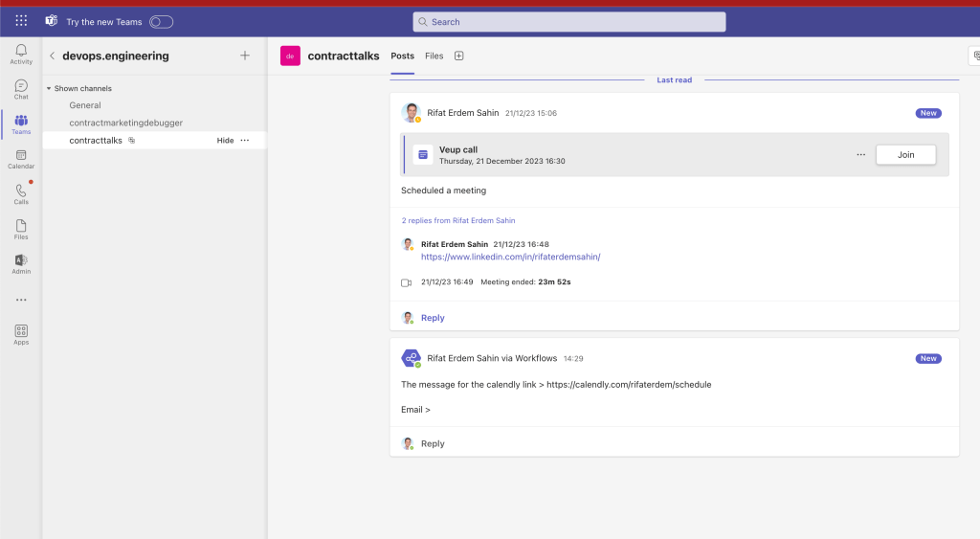Open the app launcher grid icon
The image size is (980, 539).
[21, 21]
